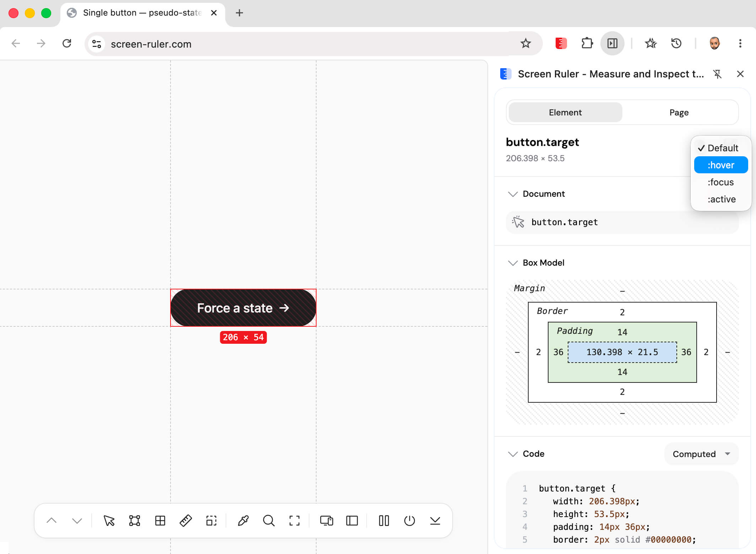Open the site information icon in address bar
Screen dimensions: 756x554
pos(97,44)
